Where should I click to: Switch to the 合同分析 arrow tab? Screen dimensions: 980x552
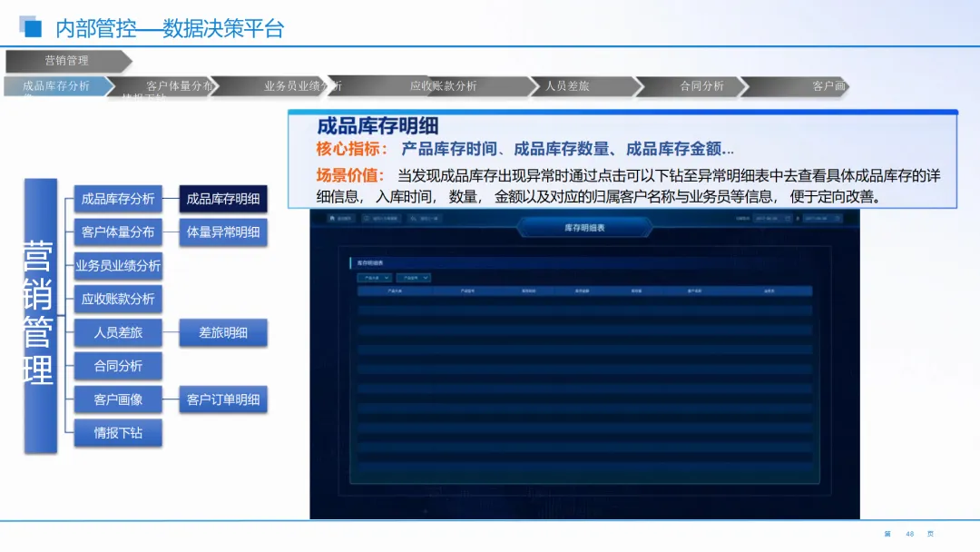[x=691, y=85]
